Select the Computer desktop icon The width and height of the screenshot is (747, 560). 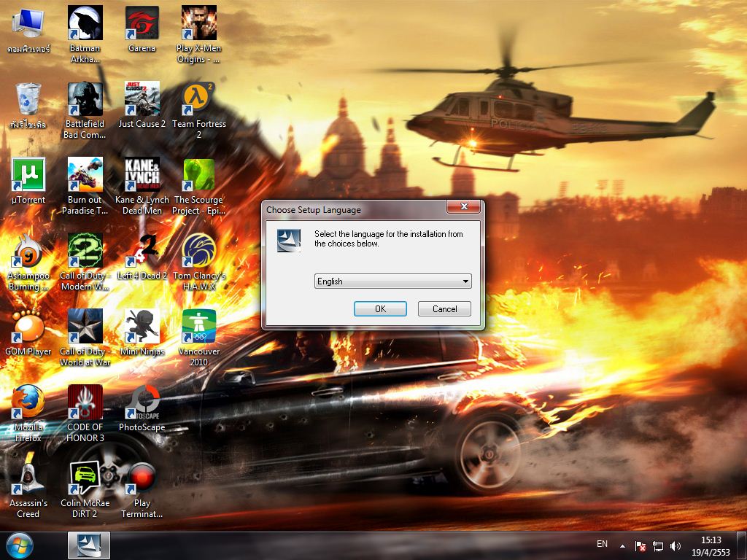[x=28, y=29]
